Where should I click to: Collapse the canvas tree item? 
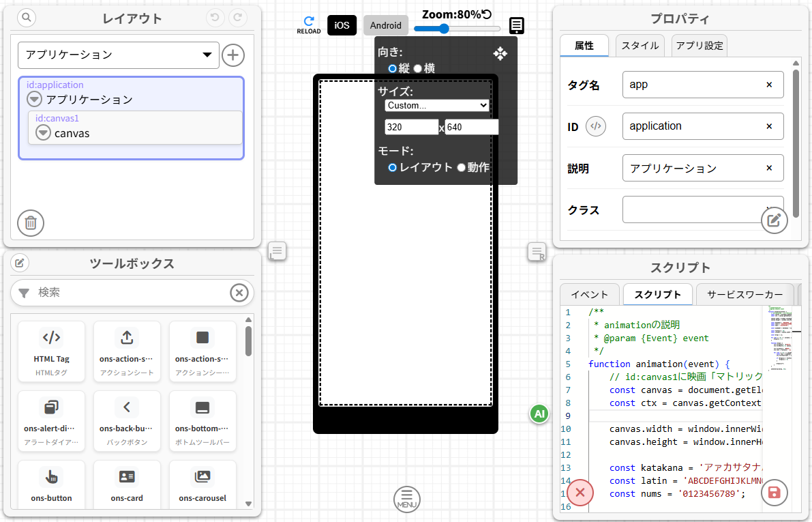(x=42, y=132)
